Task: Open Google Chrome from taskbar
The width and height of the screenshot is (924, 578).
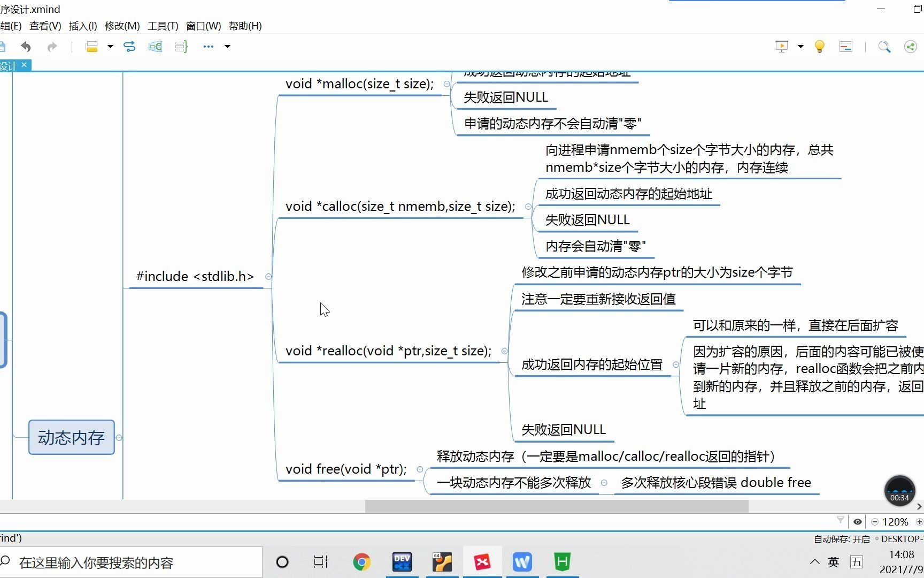Action: click(x=362, y=562)
